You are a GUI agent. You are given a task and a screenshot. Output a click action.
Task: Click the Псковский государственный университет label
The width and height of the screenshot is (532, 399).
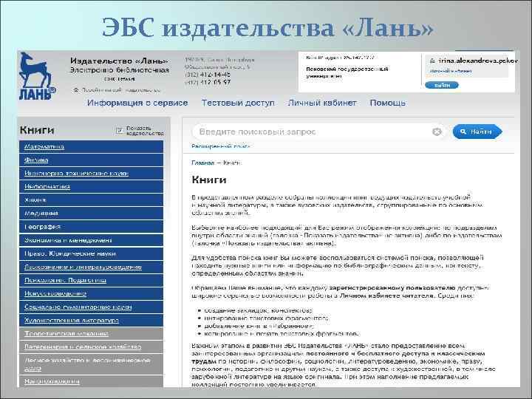347,72
